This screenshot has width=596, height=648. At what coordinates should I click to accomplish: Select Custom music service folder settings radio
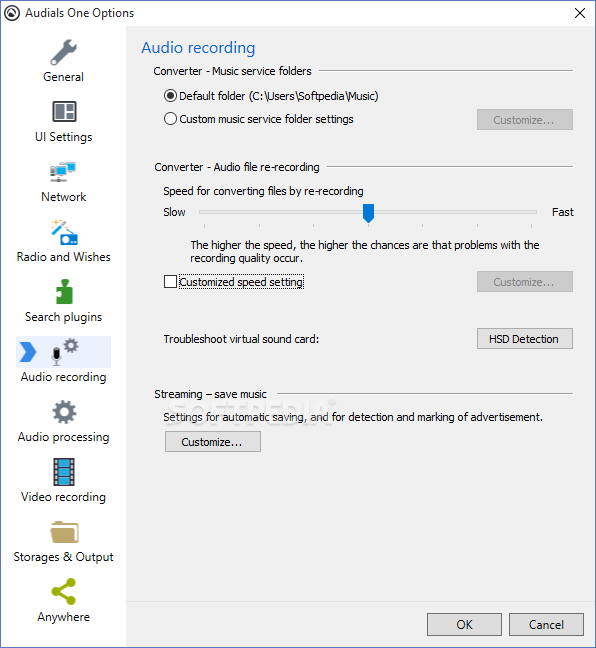(170, 119)
